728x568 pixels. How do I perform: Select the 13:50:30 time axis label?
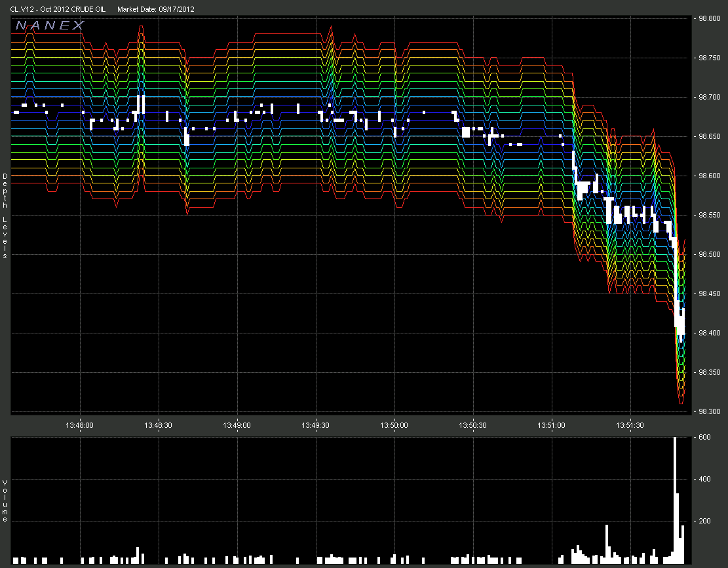[473, 425]
